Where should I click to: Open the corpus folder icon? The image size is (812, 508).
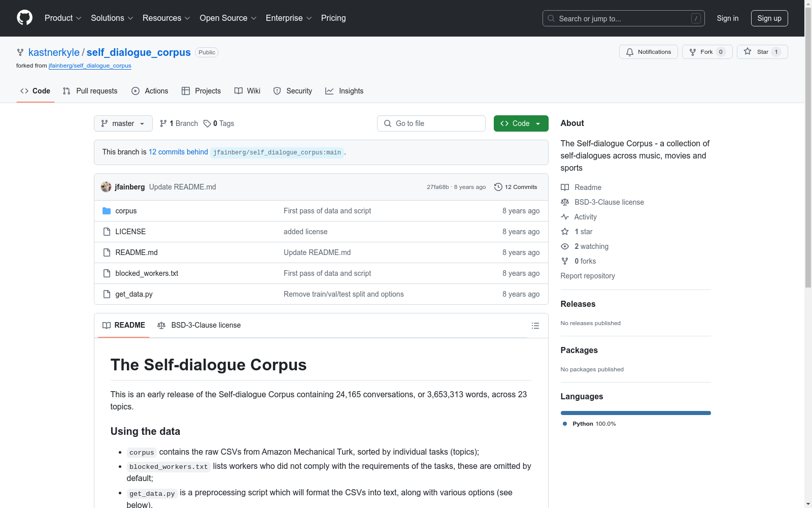coord(107,211)
